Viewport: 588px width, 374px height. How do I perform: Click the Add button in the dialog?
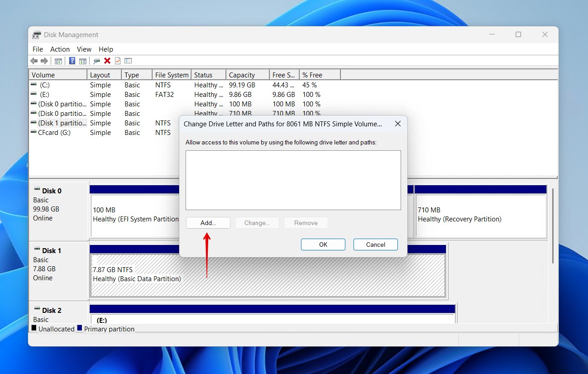[208, 223]
